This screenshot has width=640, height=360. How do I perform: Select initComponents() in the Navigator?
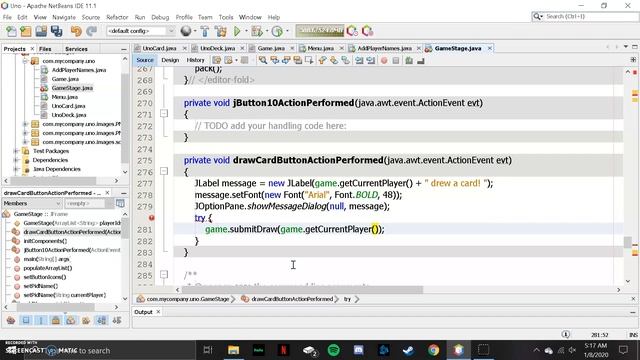[45, 241]
